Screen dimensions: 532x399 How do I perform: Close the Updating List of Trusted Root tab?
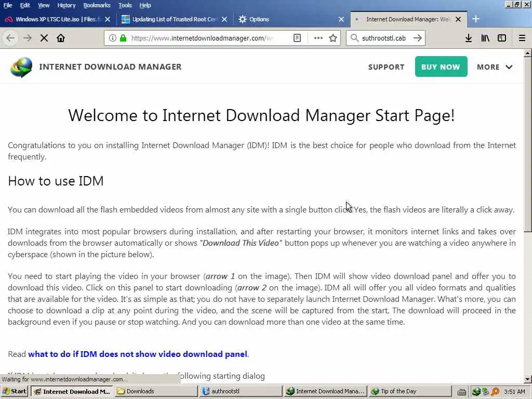[224, 19]
